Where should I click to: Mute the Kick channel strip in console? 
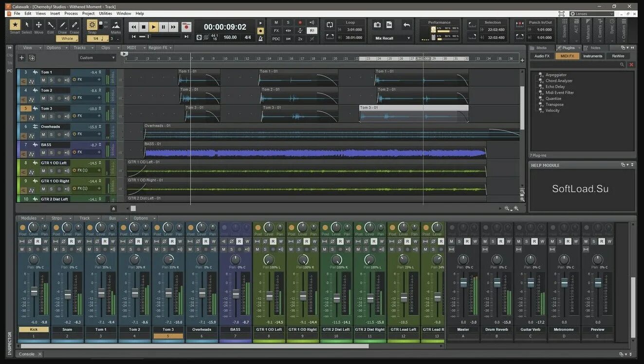(22, 249)
